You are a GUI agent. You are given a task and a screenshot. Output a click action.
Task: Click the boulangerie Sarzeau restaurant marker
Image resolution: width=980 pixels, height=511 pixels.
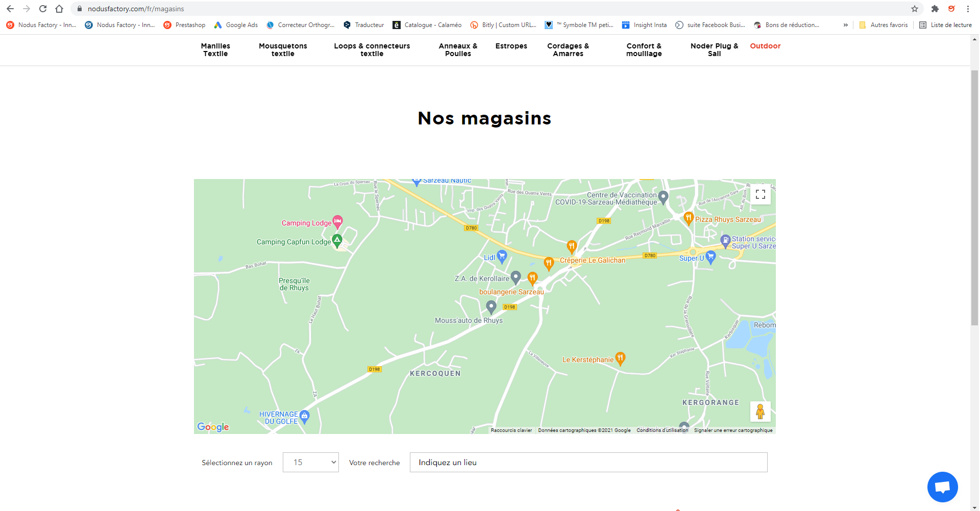click(532, 278)
